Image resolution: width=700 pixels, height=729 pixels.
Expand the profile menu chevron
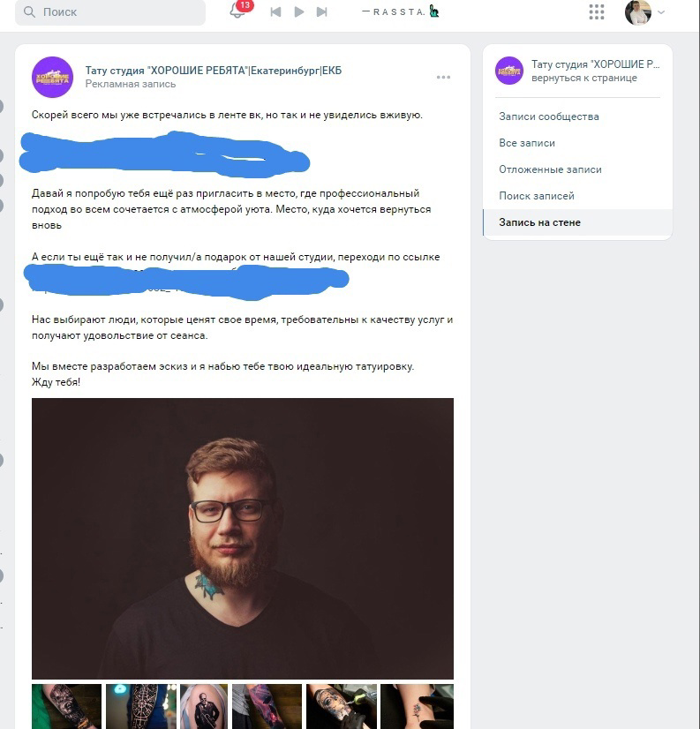click(x=661, y=12)
